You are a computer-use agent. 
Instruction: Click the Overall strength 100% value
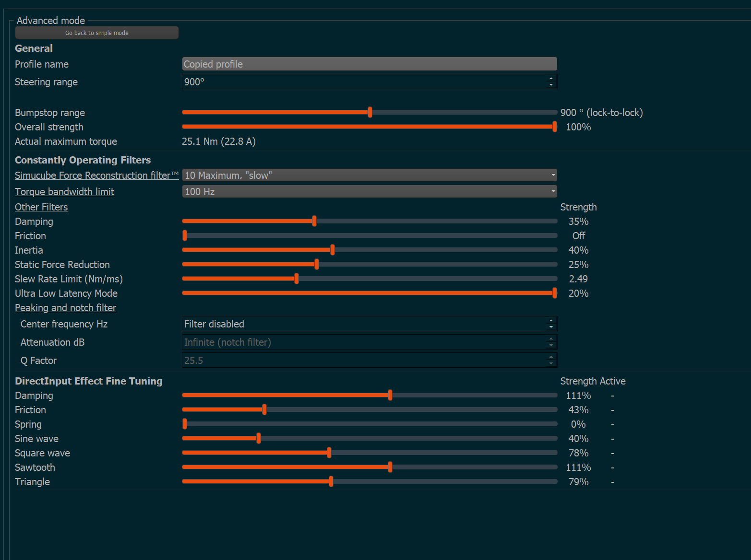click(x=578, y=127)
